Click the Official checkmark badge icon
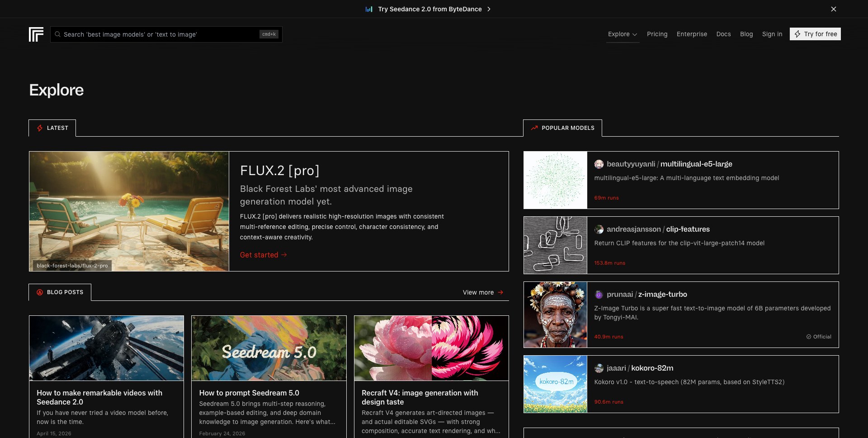 tap(809, 337)
